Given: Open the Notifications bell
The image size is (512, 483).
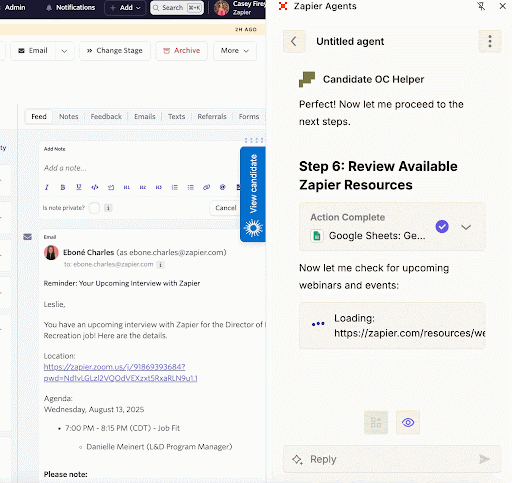Looking at the screenshot, I should 49,8.
